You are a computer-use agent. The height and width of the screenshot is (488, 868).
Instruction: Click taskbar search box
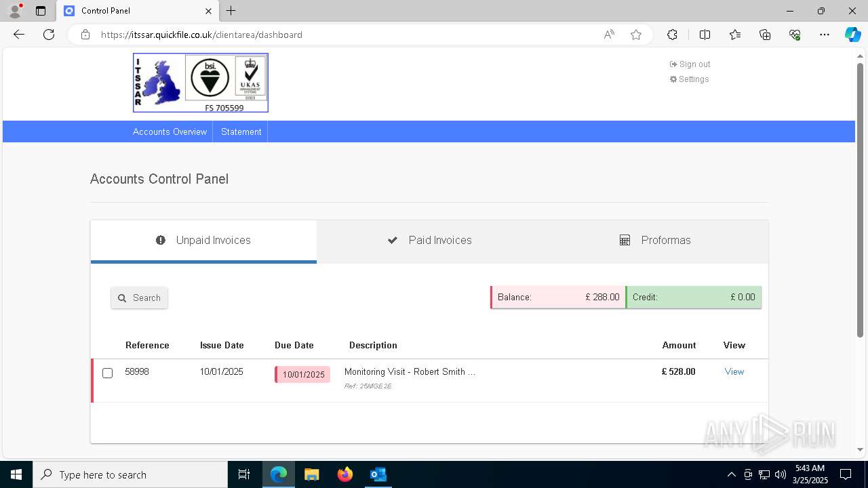click(x=130, y=474)
